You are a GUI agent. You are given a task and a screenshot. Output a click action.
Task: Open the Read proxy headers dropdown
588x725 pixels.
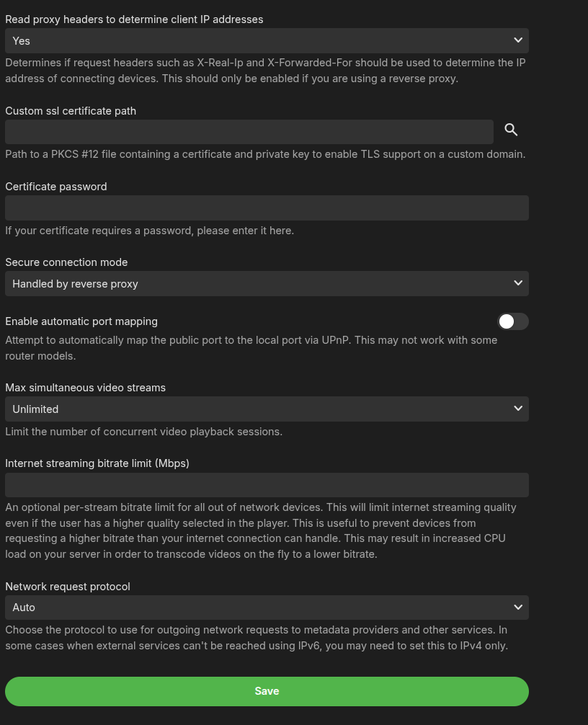(x=267, y=41)
